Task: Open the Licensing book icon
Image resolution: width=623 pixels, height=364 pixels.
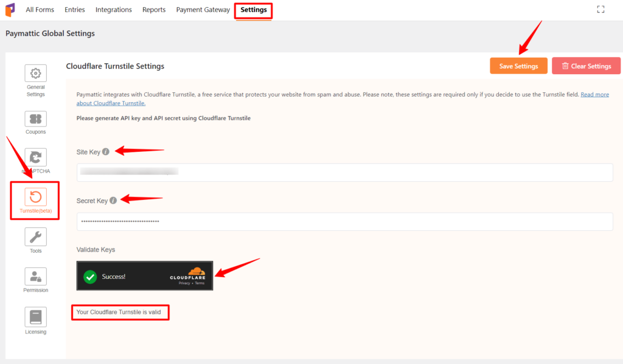Action: tap(36, 317)
